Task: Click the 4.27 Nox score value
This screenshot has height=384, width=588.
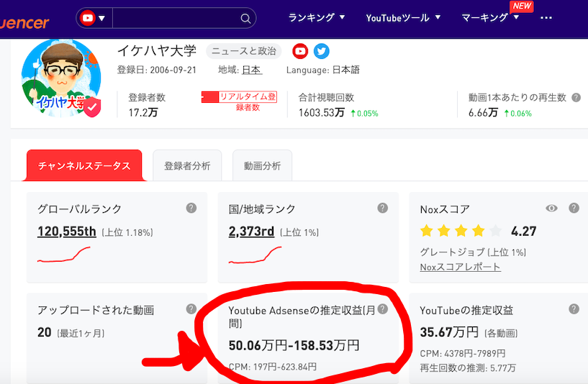Action: coord(523,232)
